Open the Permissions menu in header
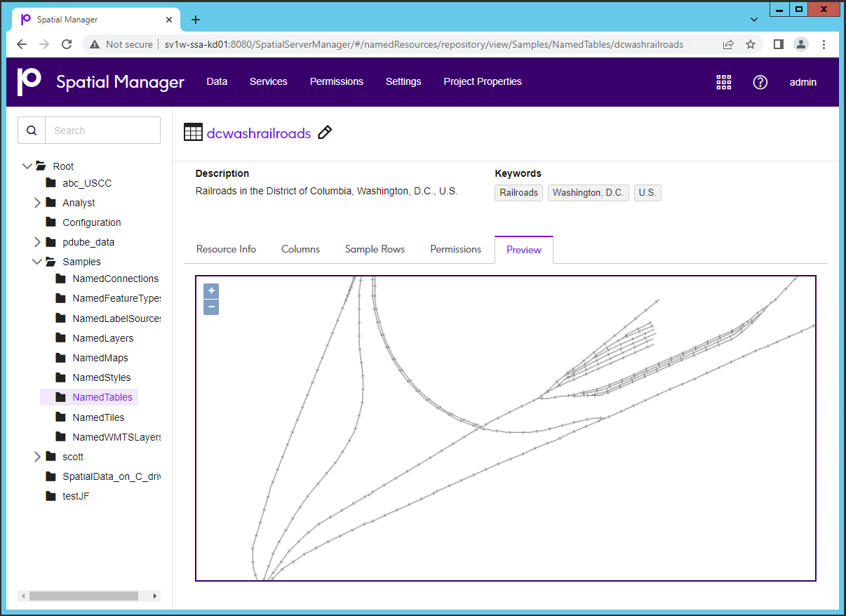Image resolution: width=846 pixels, height=616 pixels. (337, 81)
